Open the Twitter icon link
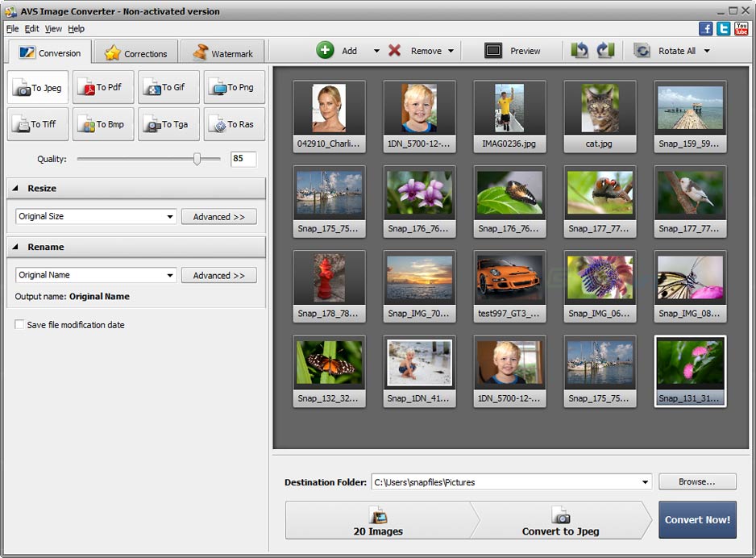 (x=723, y=28)
